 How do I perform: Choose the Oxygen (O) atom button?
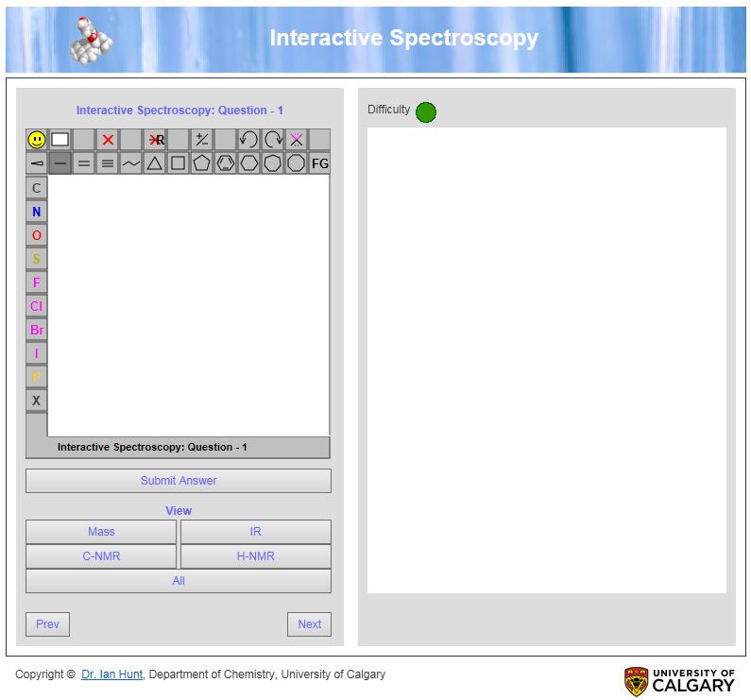tap(37, 235)
